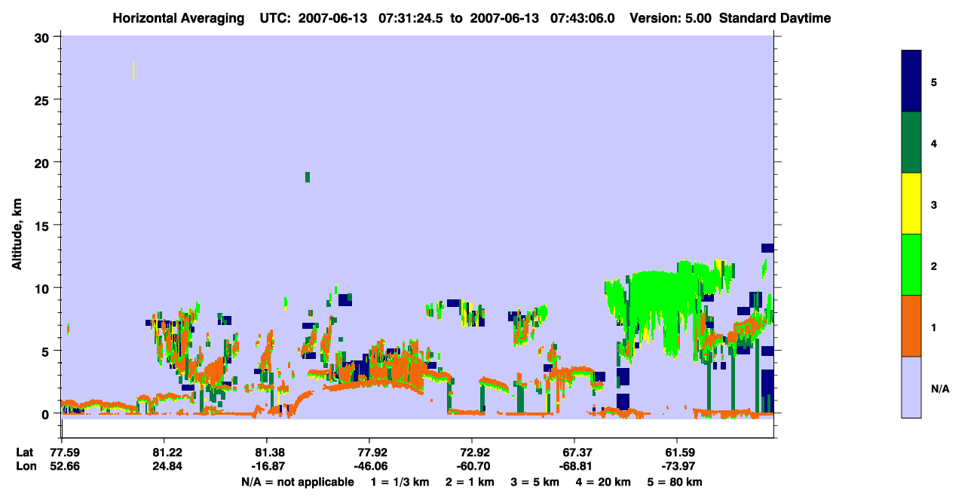Click the colorbar label '5'
Image resolution: width=980 pixels, height=503 pixels.
click(933, 81)
